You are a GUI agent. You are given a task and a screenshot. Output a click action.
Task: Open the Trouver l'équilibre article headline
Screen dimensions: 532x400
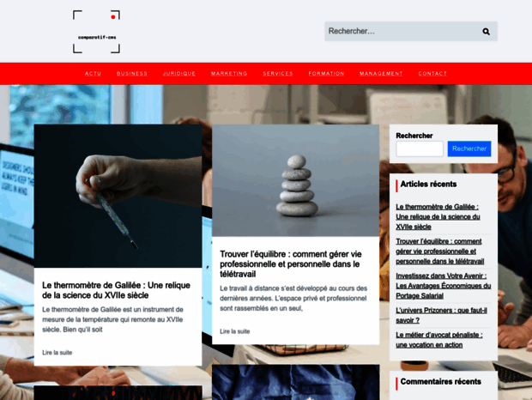(x=290, y=264)
